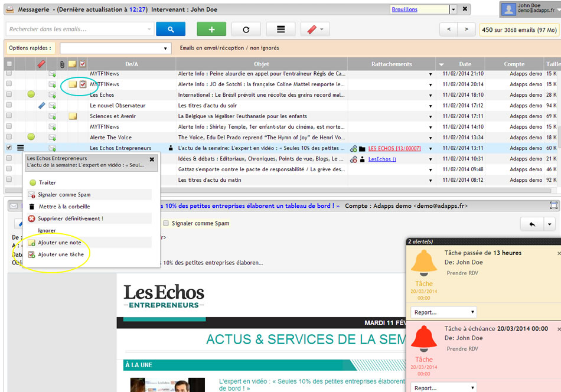Click the blue search magnifier button

[x=171, y=30]
